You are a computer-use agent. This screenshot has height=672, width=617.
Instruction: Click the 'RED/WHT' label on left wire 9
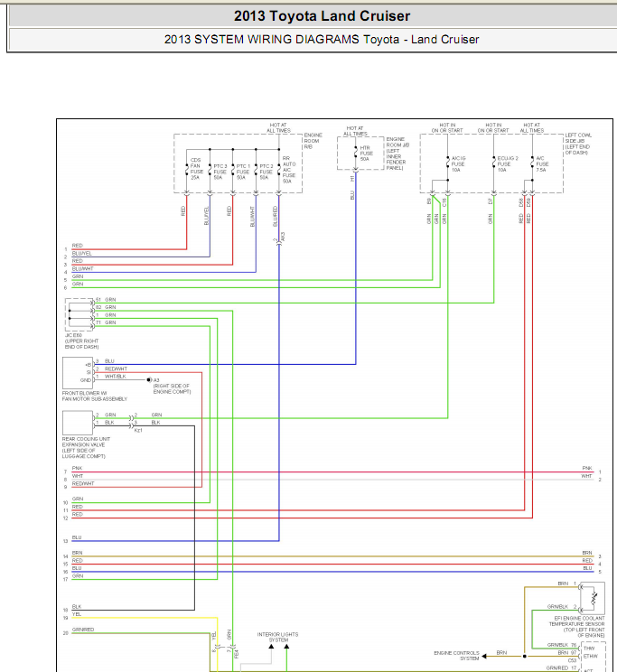coord(83,483)
